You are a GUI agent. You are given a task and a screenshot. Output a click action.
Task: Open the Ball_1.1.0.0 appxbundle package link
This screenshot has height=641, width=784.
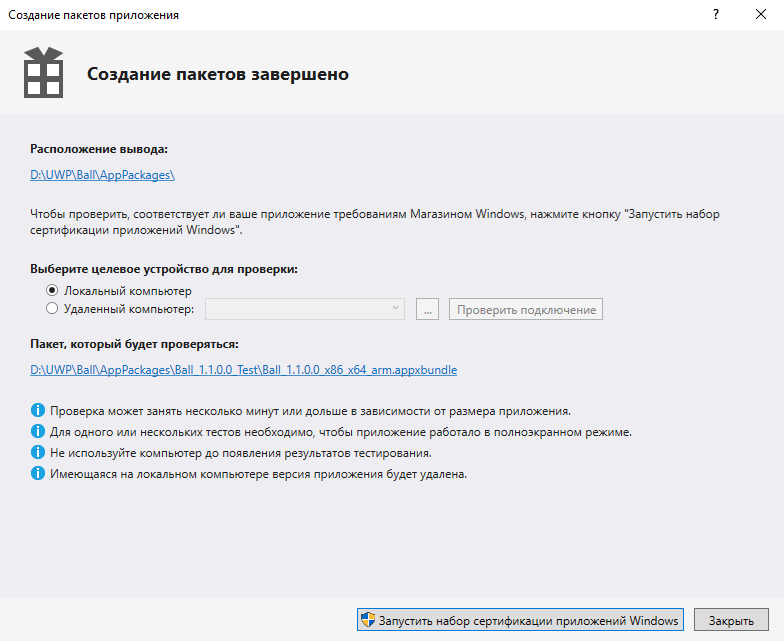[x=244, y=370]
